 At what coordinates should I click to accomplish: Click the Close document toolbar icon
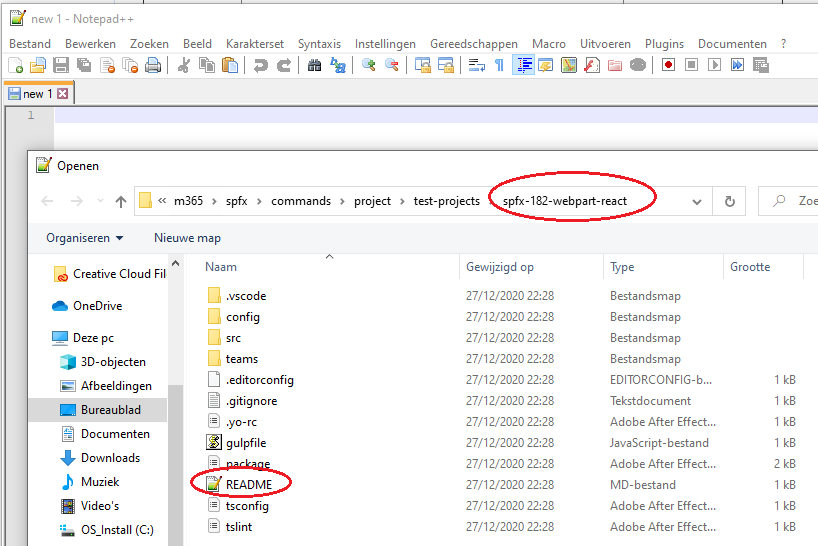pyautogui.click(x=107, y=65)
